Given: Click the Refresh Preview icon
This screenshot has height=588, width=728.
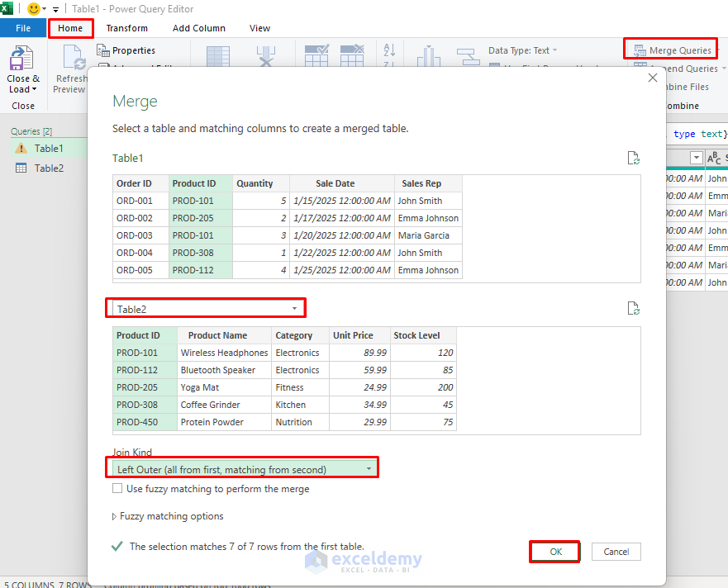Looking at the screenshot, I should click(x=74, y=57).
